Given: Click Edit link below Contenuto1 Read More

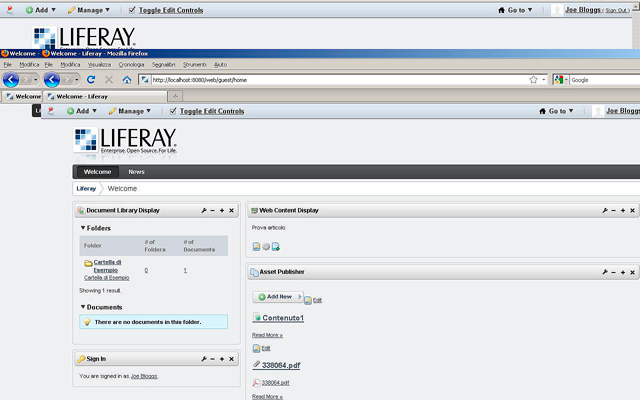Looking at the screenshot, I should 266,348.
